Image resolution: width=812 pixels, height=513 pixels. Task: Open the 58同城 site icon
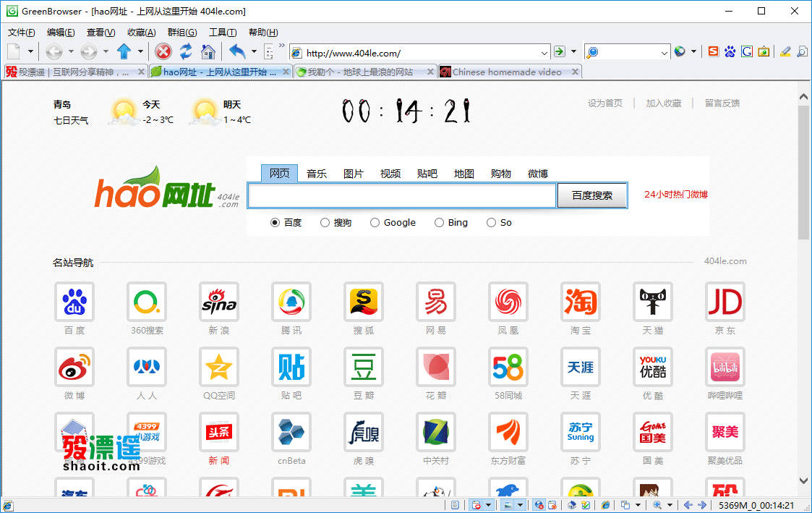pyautogui.click(x=508, y=367)
